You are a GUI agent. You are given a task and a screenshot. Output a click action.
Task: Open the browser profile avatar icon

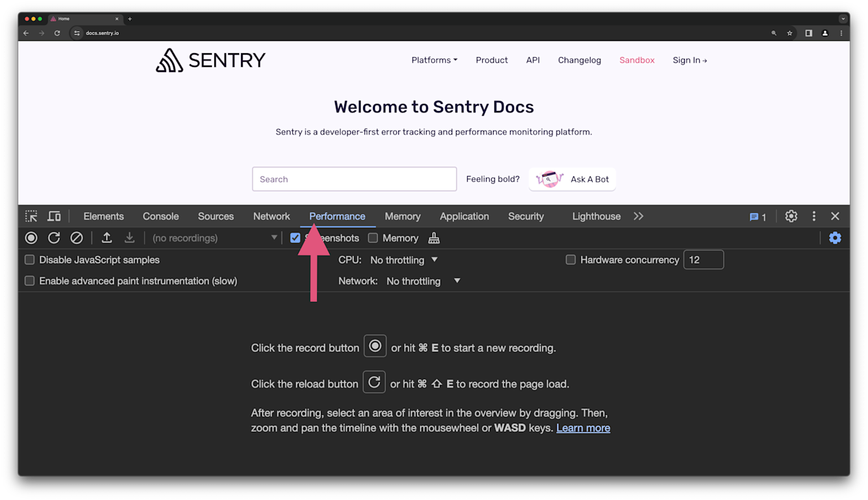click(x=825, y=33)
